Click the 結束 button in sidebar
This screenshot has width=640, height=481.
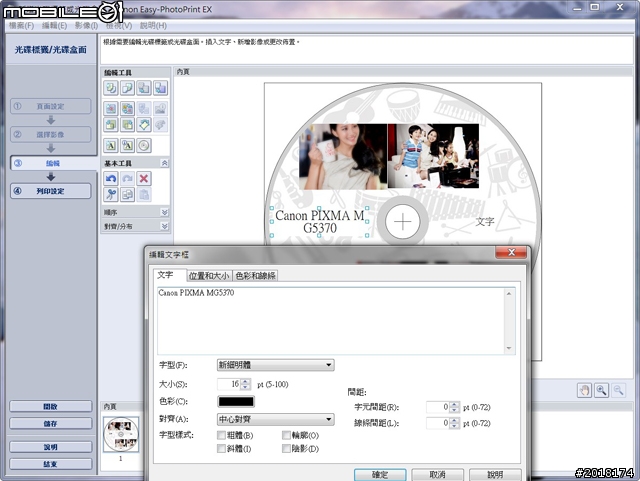click(x=51, y=464)
